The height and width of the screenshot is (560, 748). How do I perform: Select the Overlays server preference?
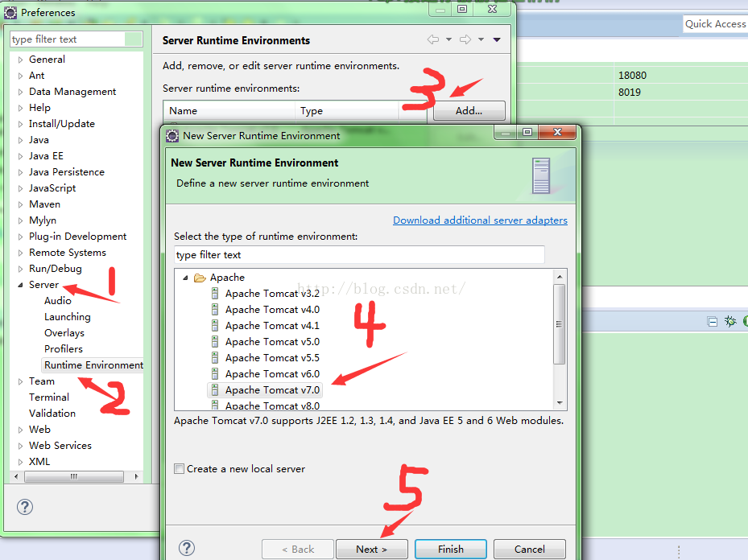[x=64, y=332]
